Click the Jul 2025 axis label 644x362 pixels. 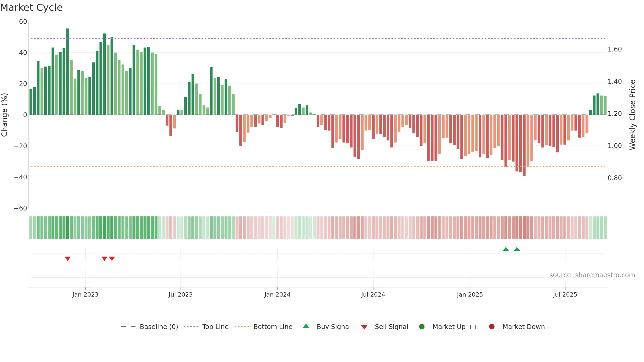565,294
